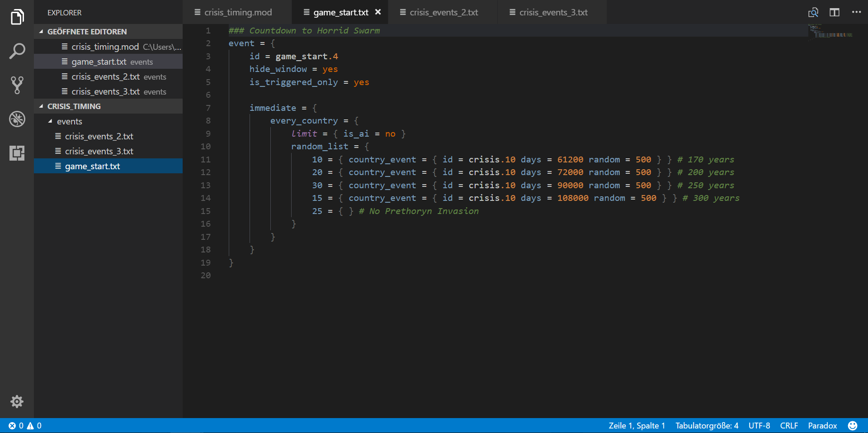Click the No Prethoryn Invasion comment
868x433 pixels.
pos(419,211)
